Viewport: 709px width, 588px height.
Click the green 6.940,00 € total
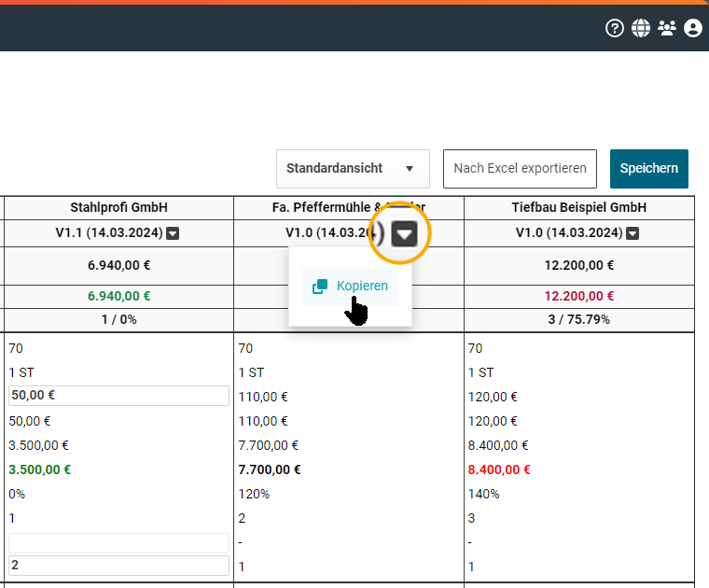118,296
